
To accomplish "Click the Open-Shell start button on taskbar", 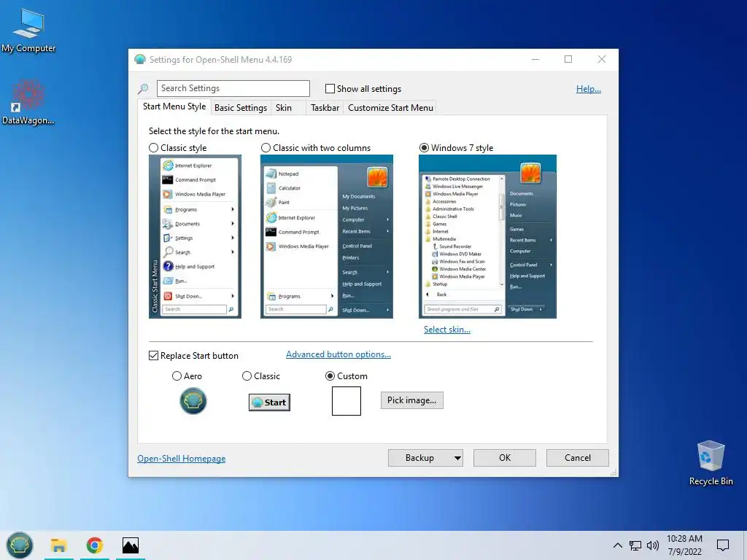I will tap(20, 545).
